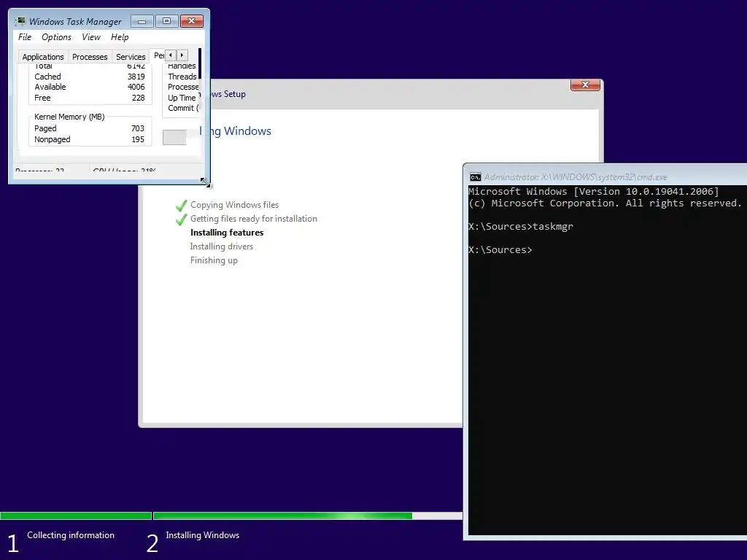Click the Installing Windows step label at bottom

tap(203, 535)
